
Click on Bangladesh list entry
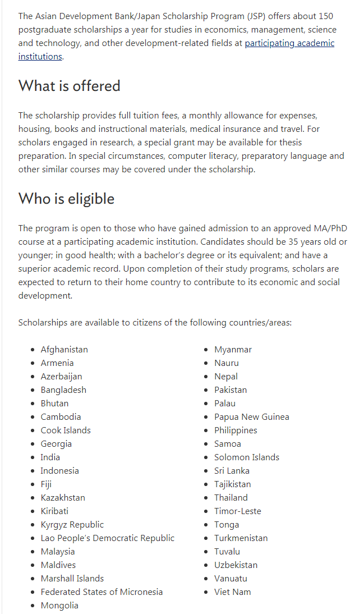(63, 390)
